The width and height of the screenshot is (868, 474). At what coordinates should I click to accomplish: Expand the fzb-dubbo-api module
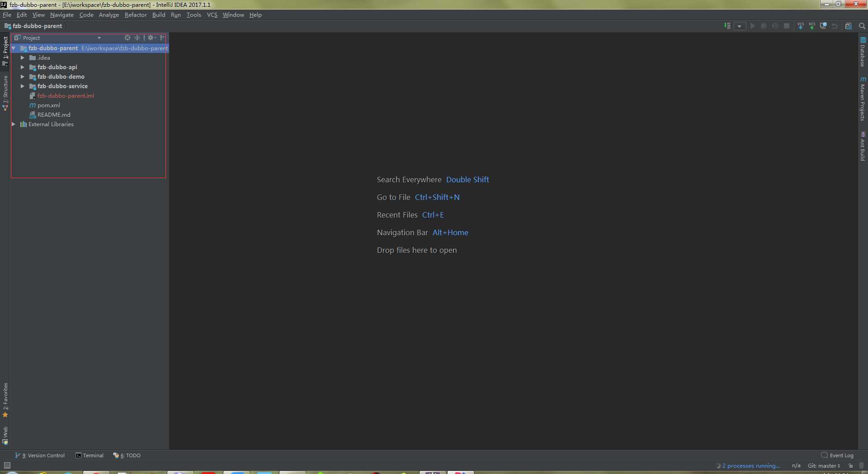tap(23, 67)
